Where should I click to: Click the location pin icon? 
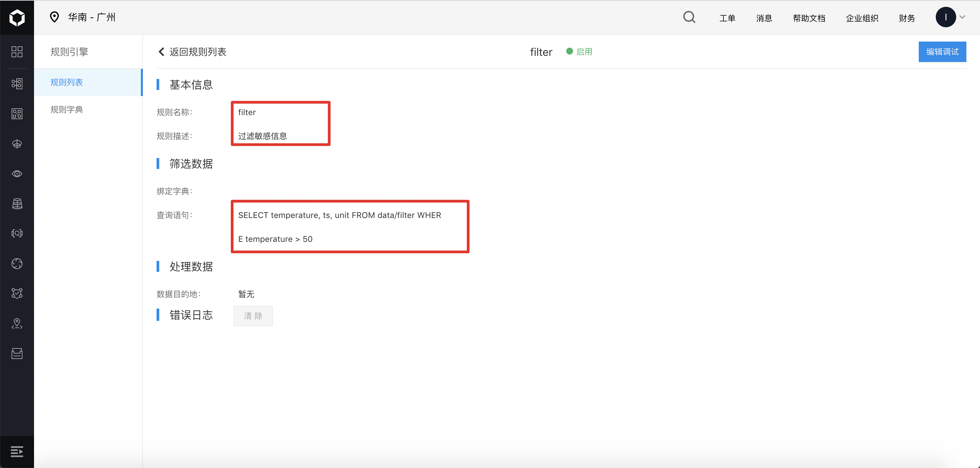(x=54, y=17)
